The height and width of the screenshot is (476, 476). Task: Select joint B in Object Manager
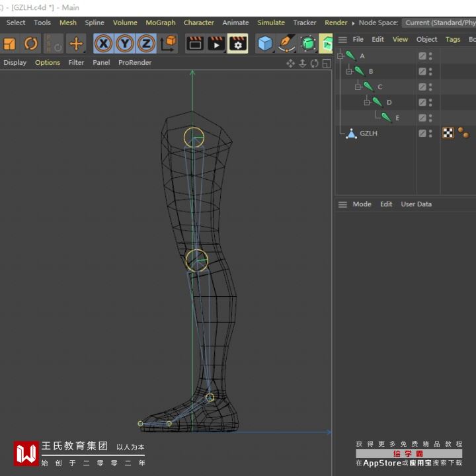[371, 71]
